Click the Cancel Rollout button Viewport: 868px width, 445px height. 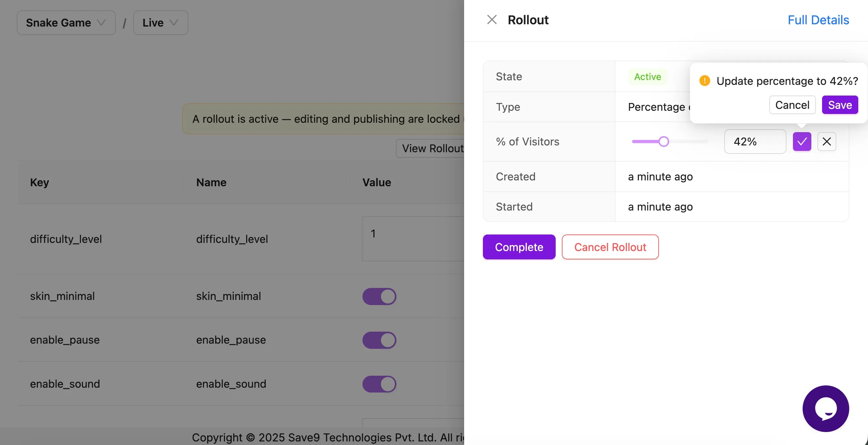coord(610,247)
